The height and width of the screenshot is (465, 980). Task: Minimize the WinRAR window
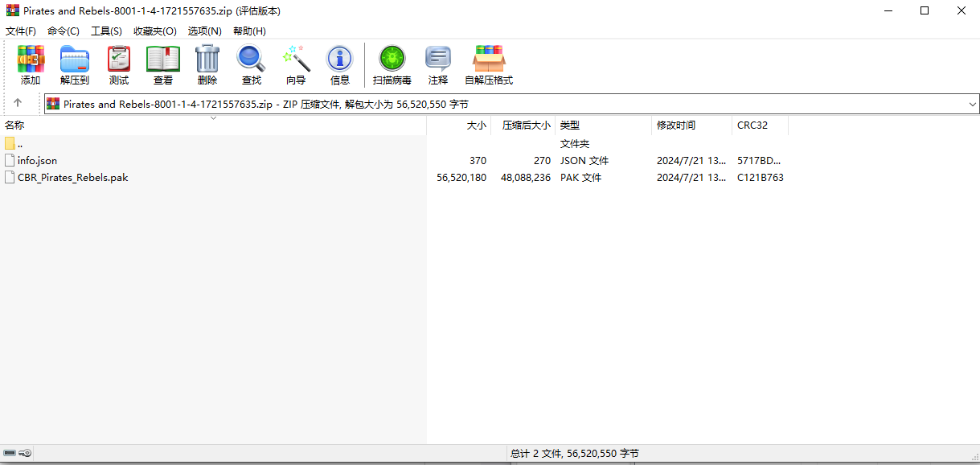tap(888, 10)
